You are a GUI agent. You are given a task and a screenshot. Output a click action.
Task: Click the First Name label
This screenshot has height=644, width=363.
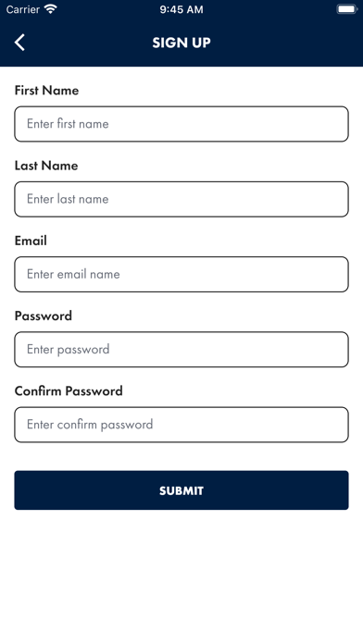coord(46,91)
